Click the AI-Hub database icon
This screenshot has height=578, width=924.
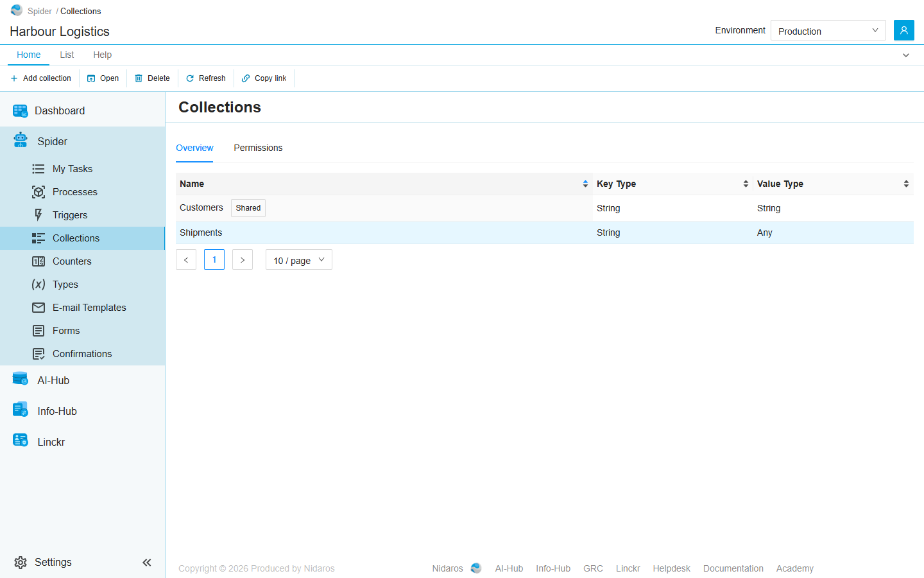21,379
